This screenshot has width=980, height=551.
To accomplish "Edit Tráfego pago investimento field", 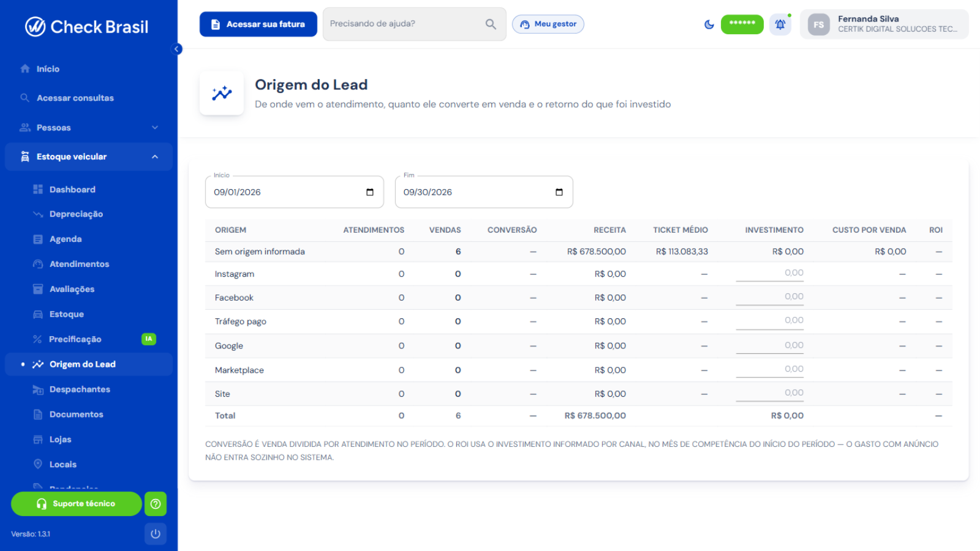I will point(770,321).
